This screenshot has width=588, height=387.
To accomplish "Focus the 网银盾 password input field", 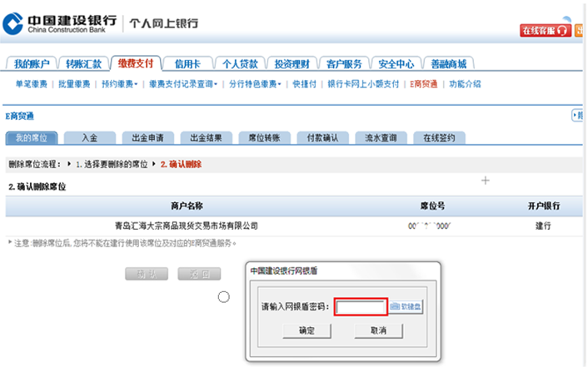I will (x=361, y=307).
